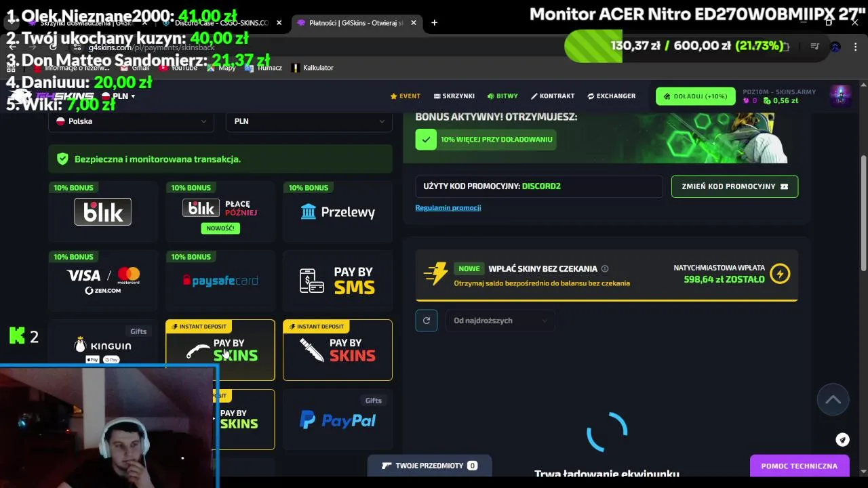Click the NOWOŚĆ! badge on BLIK Płacę Później

pyautogui.click(x=220, y=228)
